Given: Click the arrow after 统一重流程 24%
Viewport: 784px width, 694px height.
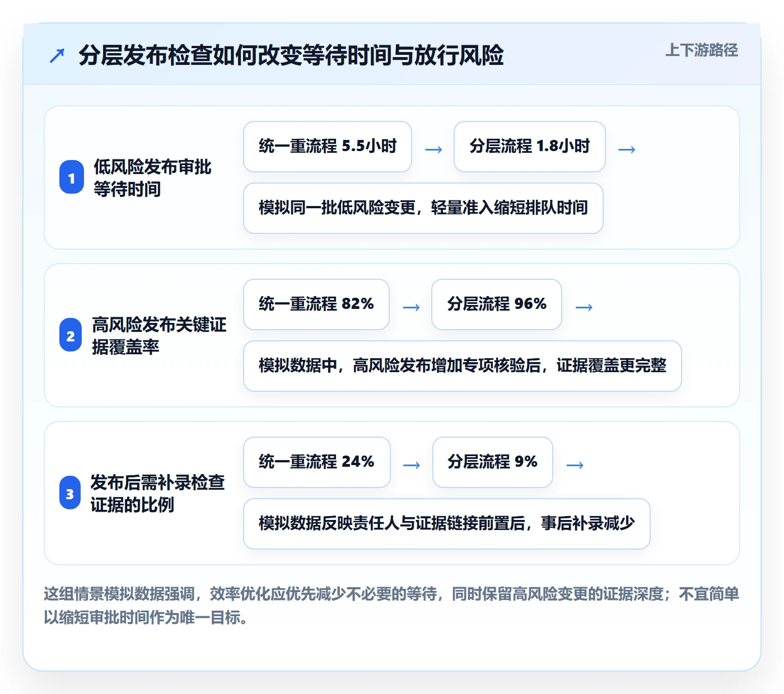Looking at the screenshot, I should click(412, 465).
